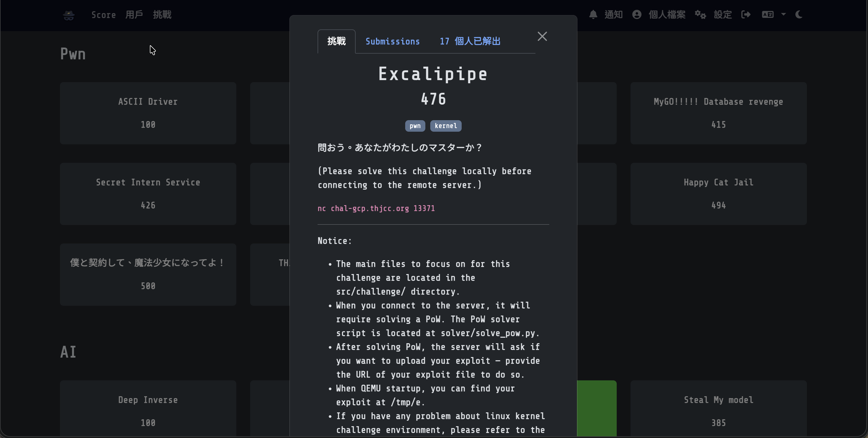Click the kernel tag badge
The height and width of the screenshot is (438, 868).
pyautogui.click(x=446, y=126)
